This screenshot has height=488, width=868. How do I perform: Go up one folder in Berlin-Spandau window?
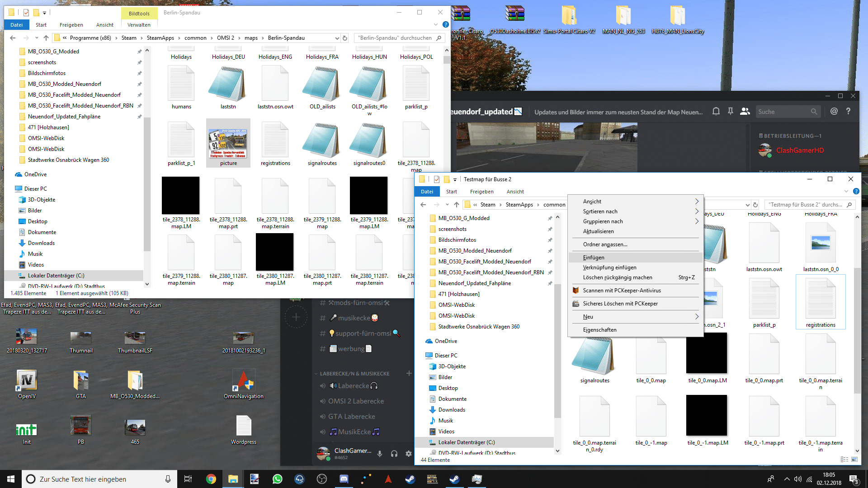click(46, 38)
